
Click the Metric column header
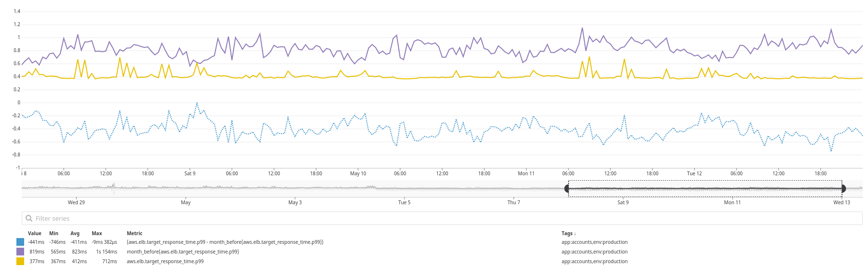pos(135,233)
